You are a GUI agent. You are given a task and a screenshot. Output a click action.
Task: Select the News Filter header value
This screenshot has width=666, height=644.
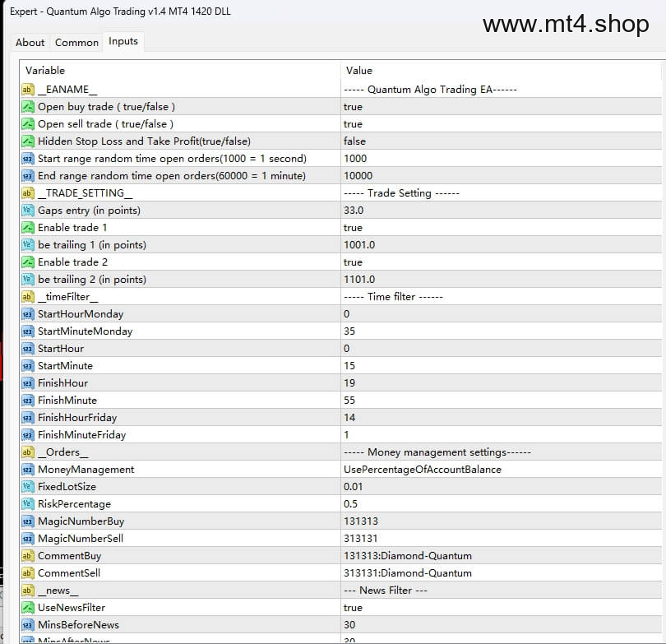coord(386,591)
